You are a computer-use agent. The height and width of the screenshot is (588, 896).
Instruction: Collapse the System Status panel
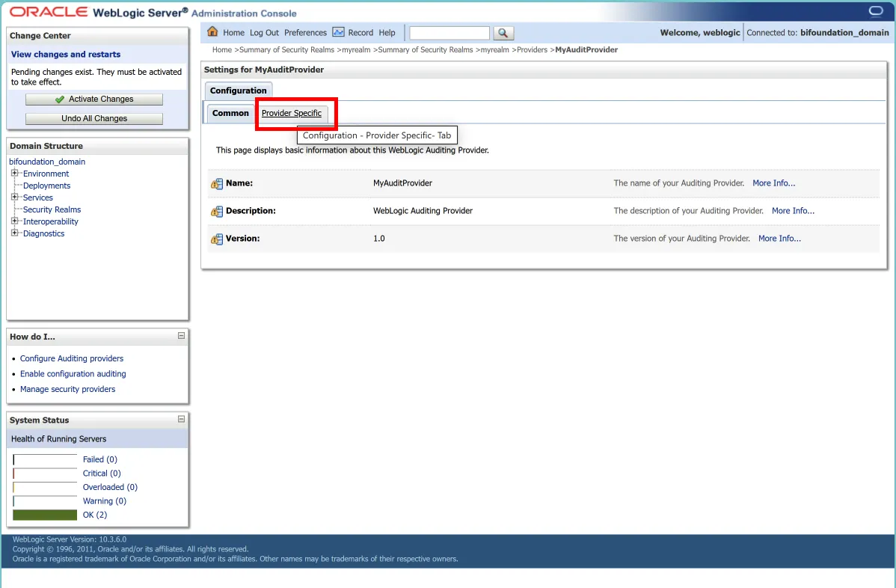coord(181,419)
